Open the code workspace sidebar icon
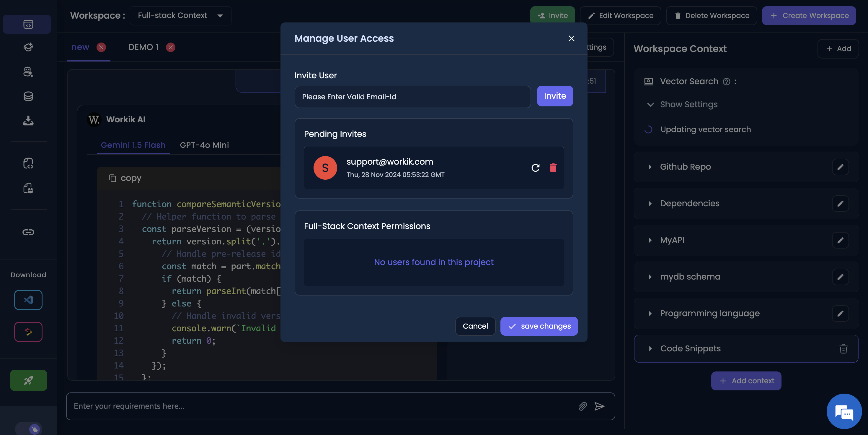868x435 pixels. [28, 24]
